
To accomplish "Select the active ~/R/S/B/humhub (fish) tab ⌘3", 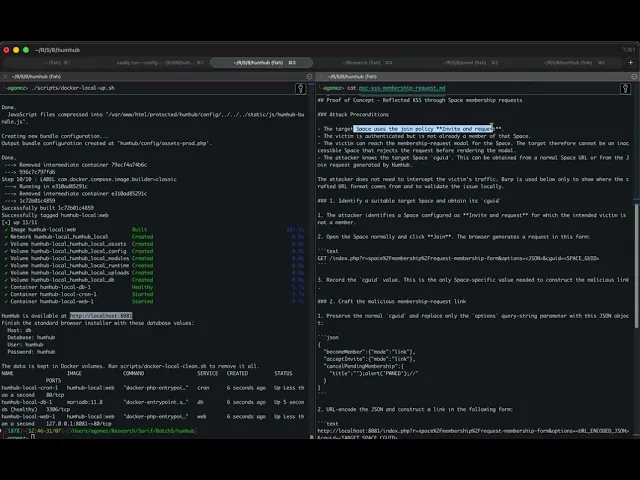I will tap(262, 62).
